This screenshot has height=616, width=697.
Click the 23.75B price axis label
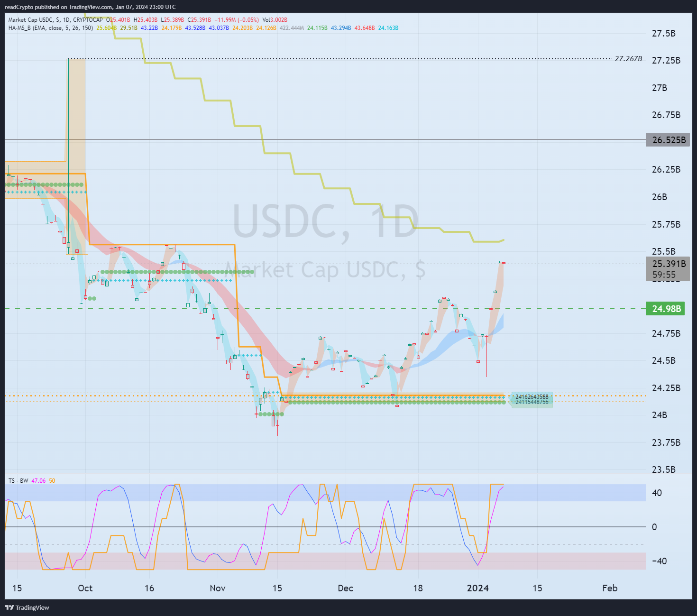coord(666,442)
